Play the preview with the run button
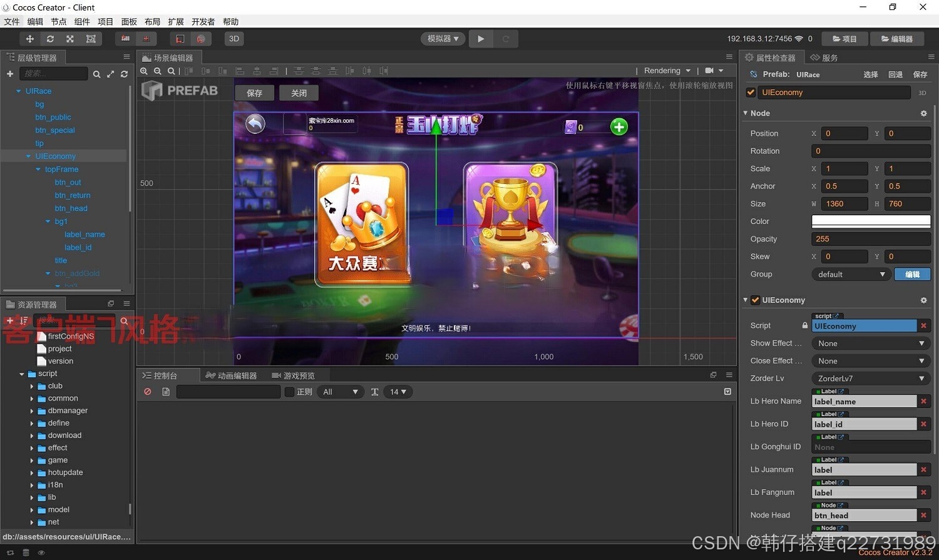 coord(481,39)
